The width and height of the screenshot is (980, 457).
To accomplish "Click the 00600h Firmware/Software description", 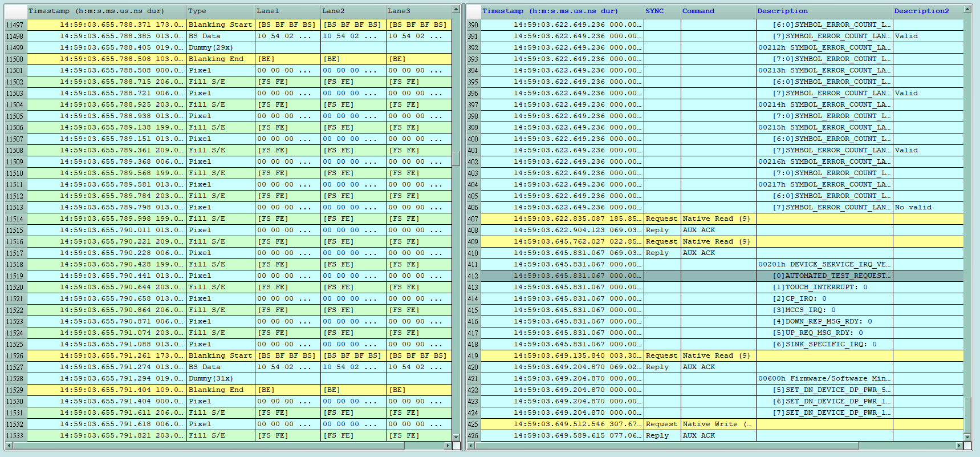I will pyautogui.click(x=824, y=379).
